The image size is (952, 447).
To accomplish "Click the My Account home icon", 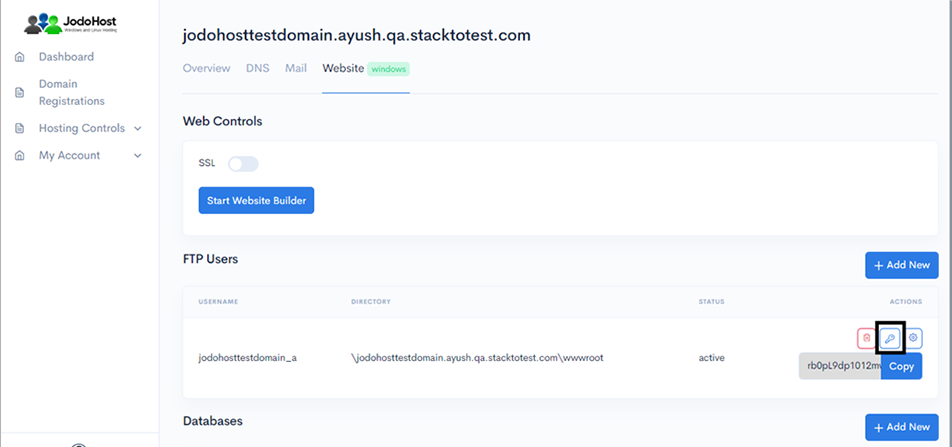I will 19,155.
